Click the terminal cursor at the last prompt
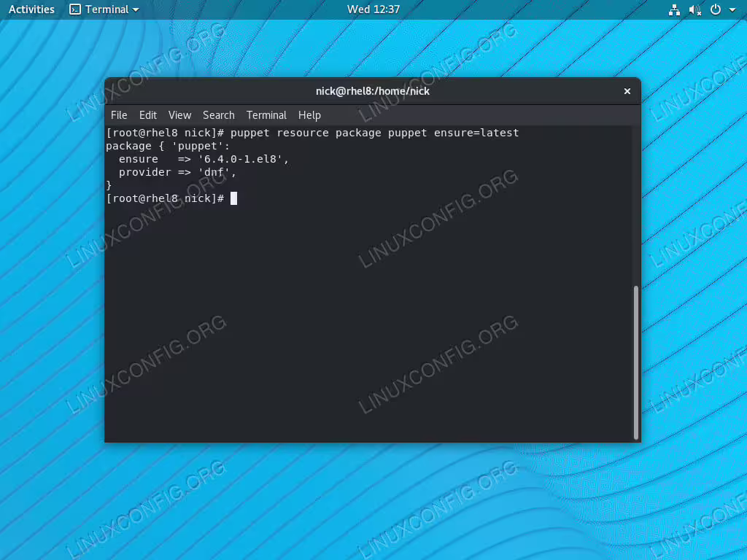Screen dimensions: 747x560 233,198
